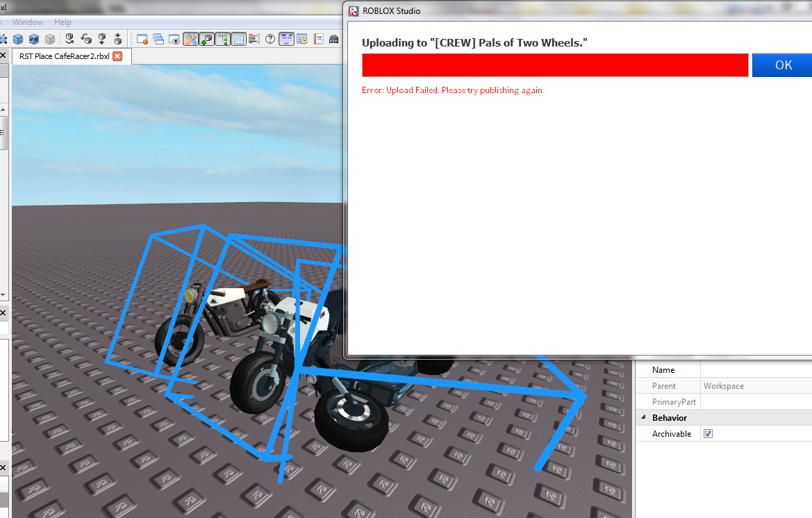812x518 pixels.
Task: Click the window-with-clock scheduler icon
Action: [302, 40]
